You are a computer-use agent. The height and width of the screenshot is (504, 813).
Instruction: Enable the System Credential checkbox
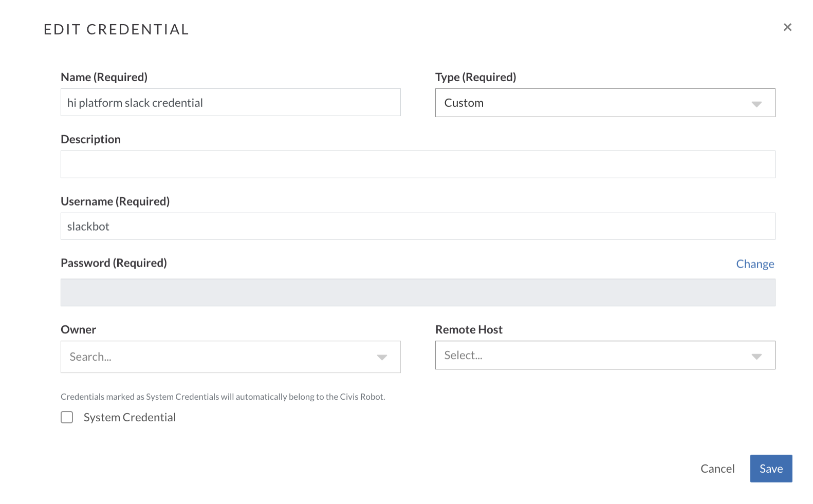coord(67,417)
